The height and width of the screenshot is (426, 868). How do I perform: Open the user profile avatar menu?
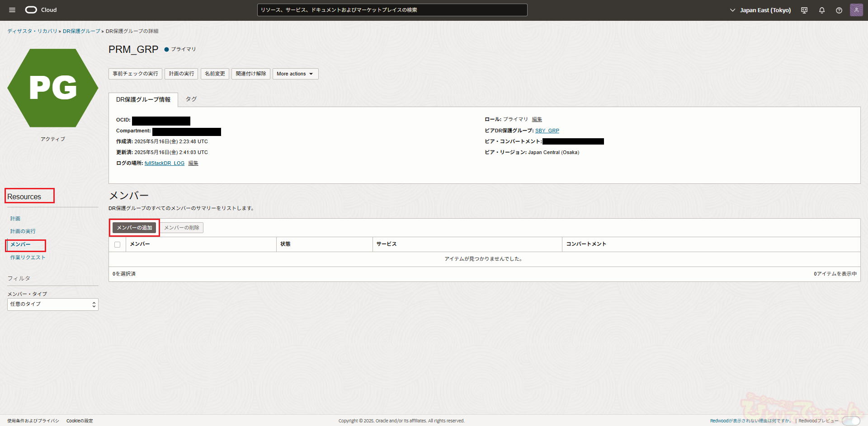856,10
